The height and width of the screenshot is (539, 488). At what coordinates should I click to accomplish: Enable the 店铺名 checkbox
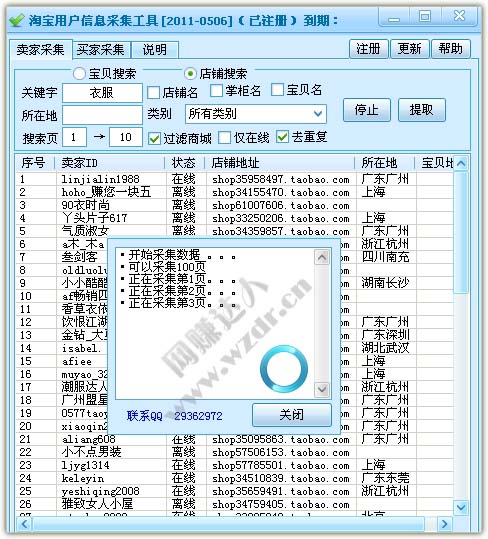(153, 93)
